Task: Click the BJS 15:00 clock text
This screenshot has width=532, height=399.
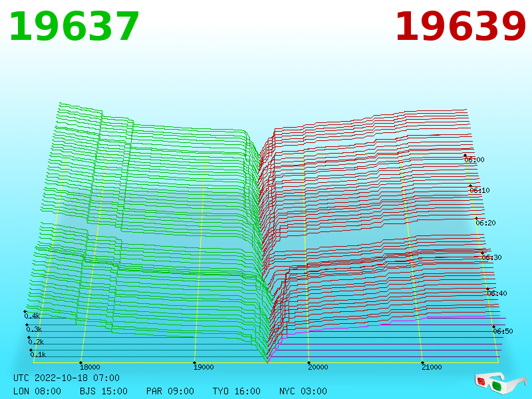Action: pos(104,391)
